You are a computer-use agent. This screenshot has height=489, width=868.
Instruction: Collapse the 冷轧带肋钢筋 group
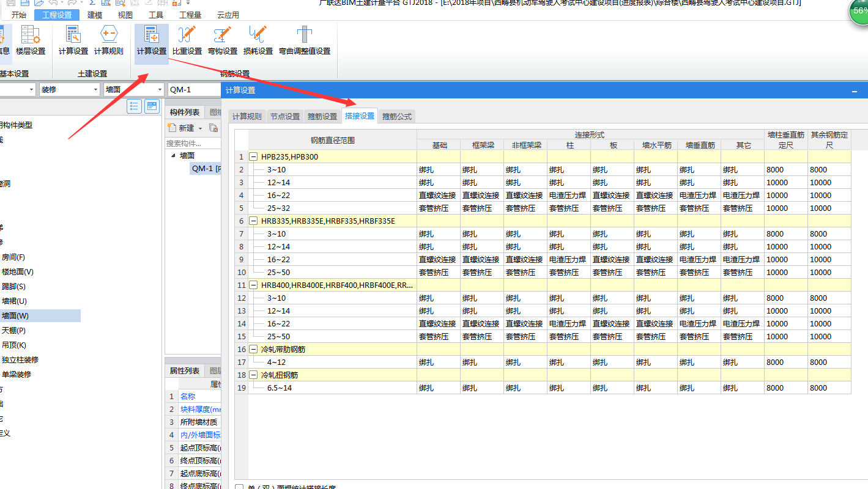tap(253, 350)
